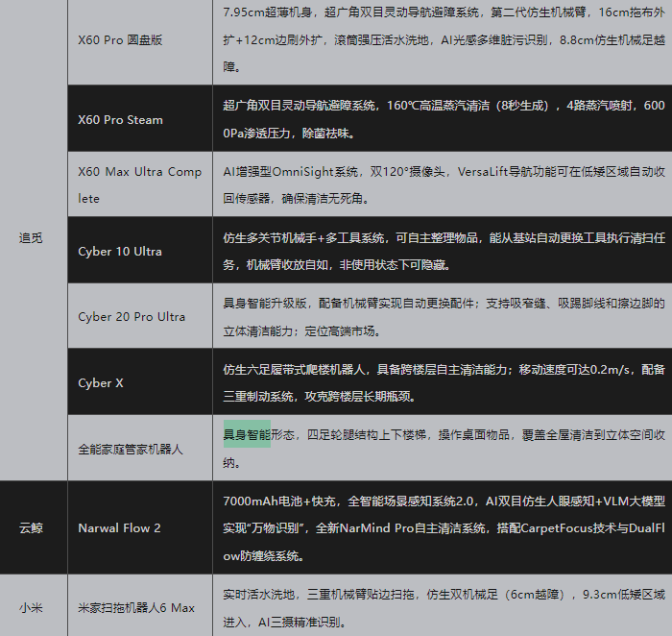Image resolution: width=672 pixels, height=636 pixels.
Task: Click the 实时活水洗地 description cell
Action: 442,607
